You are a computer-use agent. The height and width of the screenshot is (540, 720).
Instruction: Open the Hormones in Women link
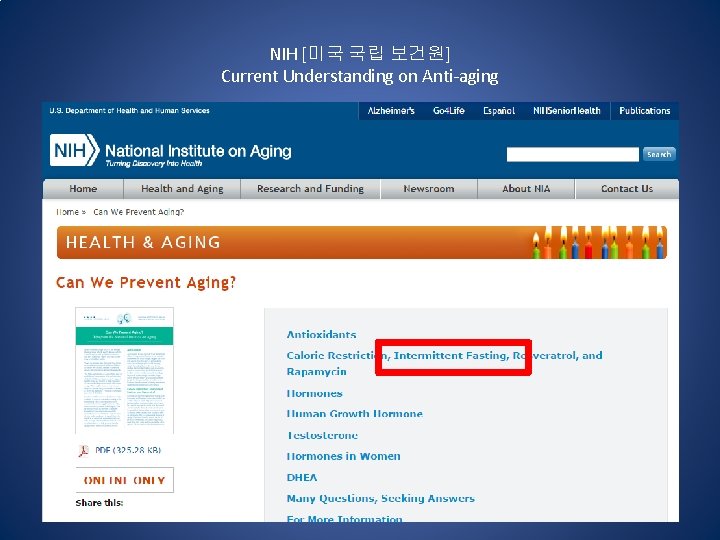(343, 456)
